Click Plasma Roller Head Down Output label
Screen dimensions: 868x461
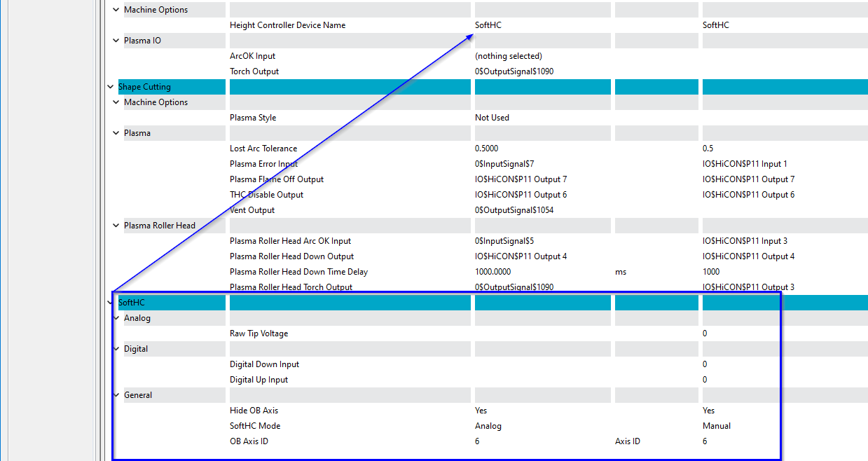coord(292,256)
